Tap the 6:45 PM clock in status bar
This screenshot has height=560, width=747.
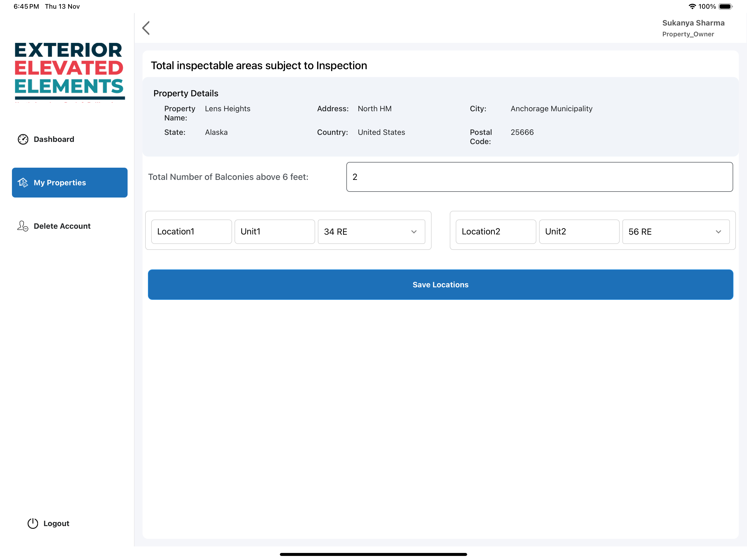coord(26,7)
